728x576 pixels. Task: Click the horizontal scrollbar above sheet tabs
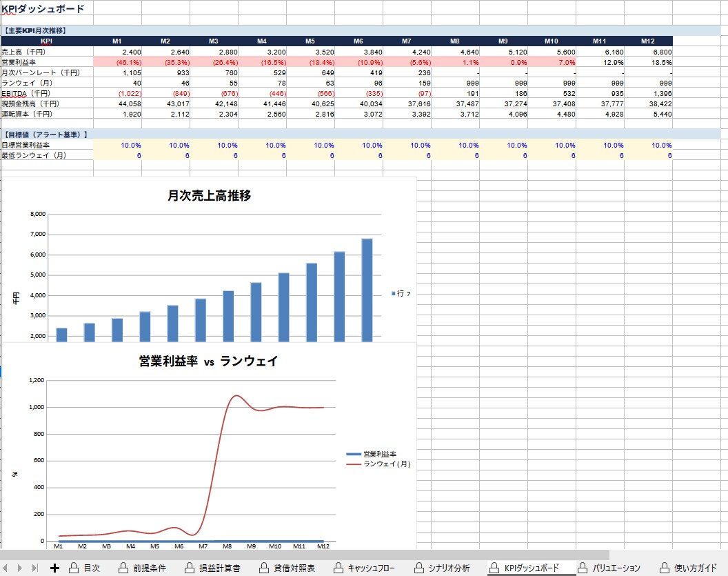point(305,555)
